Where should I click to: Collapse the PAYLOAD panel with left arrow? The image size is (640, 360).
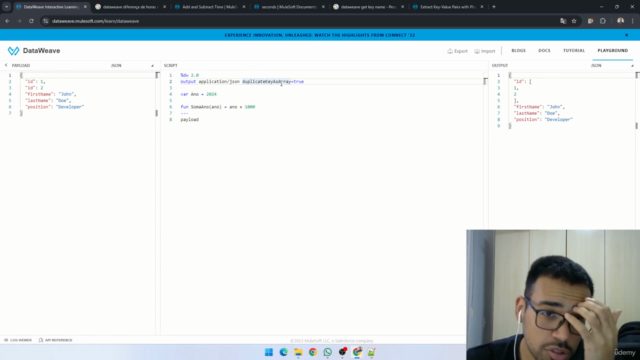(x=6, y=65)
